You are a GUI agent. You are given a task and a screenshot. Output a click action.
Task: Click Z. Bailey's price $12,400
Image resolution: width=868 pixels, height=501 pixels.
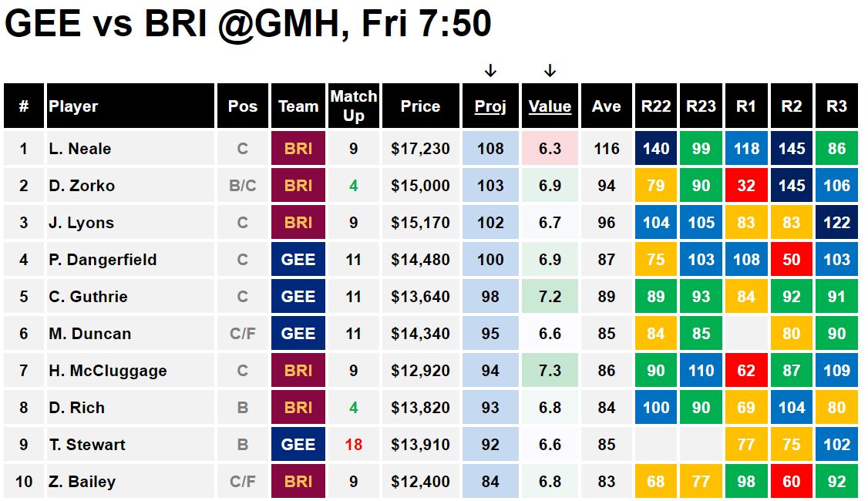[x=421, y=482]
